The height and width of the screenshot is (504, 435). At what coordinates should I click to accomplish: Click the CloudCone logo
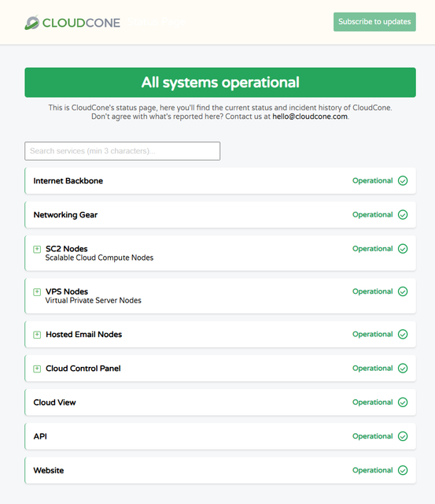click(72, 23)
